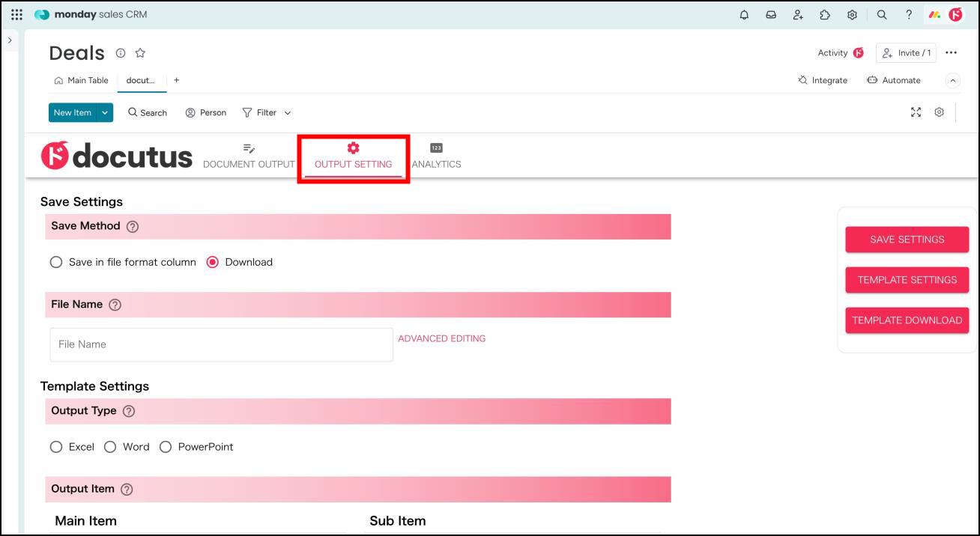Open the apps puzzle piece icon
This screenshot has height=536, width=980.
825,14
